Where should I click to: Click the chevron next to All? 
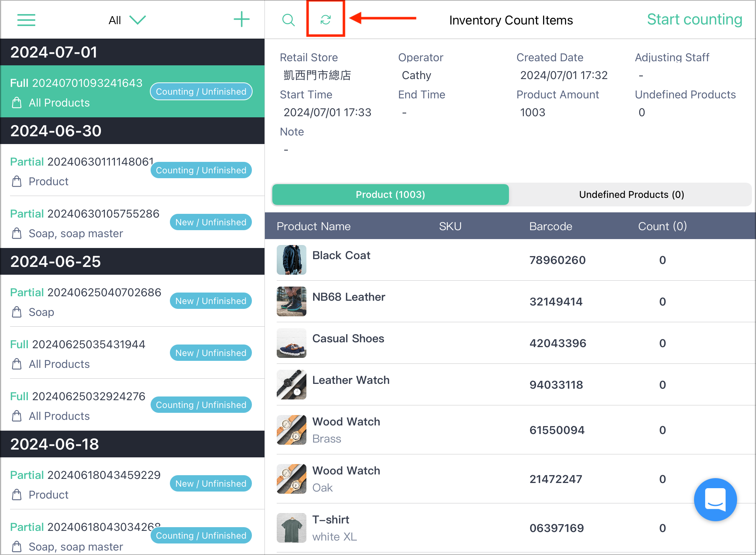(138, 20)
